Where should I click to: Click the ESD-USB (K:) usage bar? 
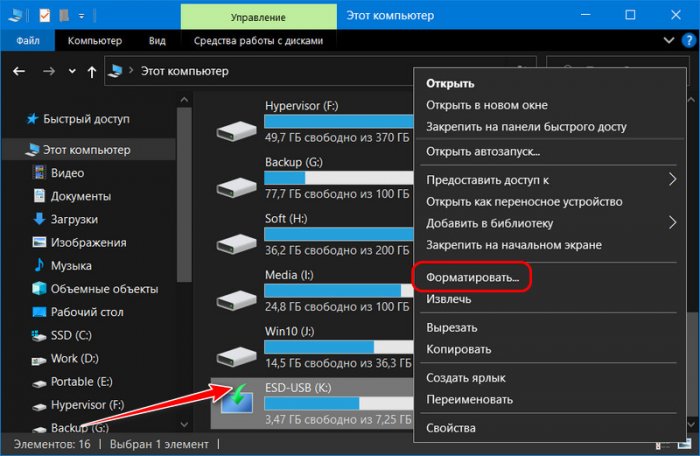click(x=339, y=404)
